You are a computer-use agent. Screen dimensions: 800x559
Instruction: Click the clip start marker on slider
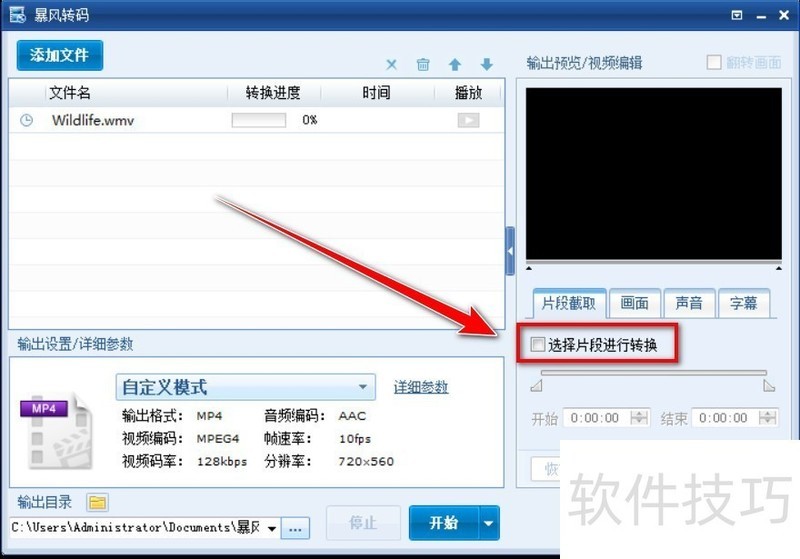[536, 386]
